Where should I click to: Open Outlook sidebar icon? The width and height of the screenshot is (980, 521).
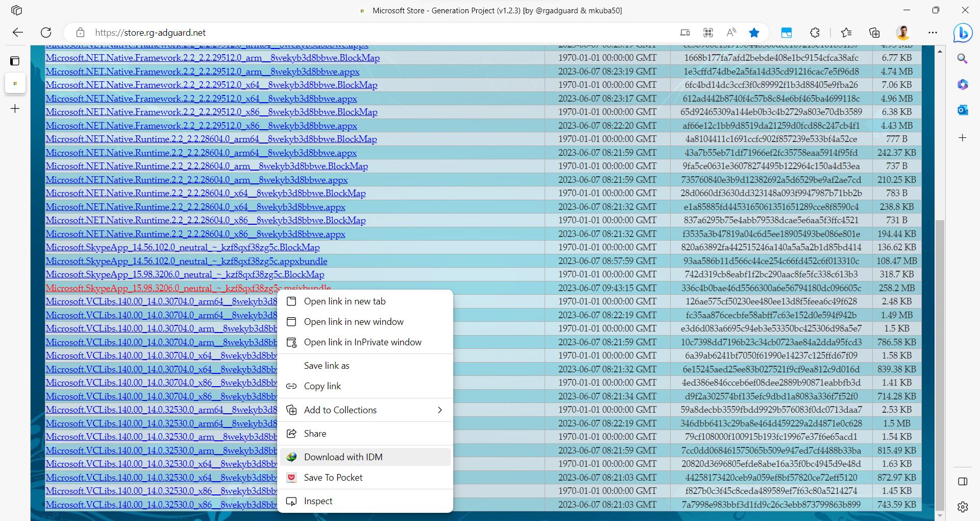(x=963, y=110)
